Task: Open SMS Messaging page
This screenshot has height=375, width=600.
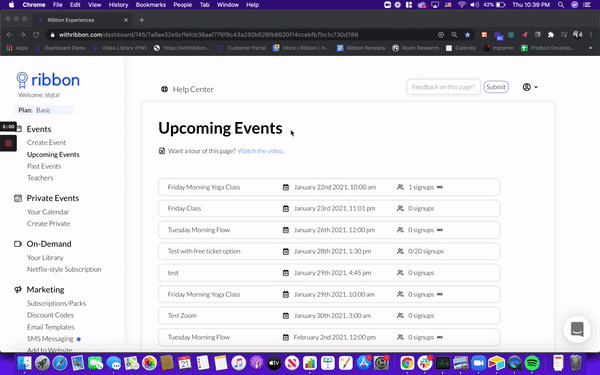Action: click(50, 339)
